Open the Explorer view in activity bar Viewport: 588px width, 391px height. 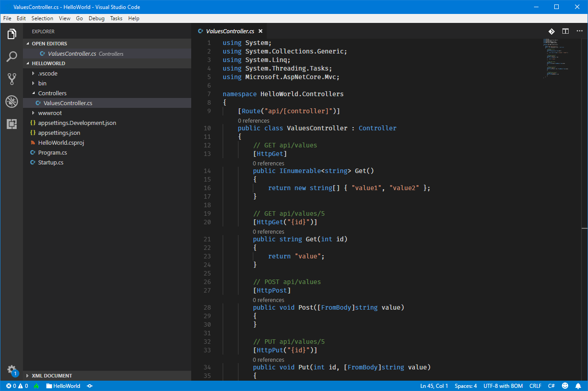pos(12,34)
